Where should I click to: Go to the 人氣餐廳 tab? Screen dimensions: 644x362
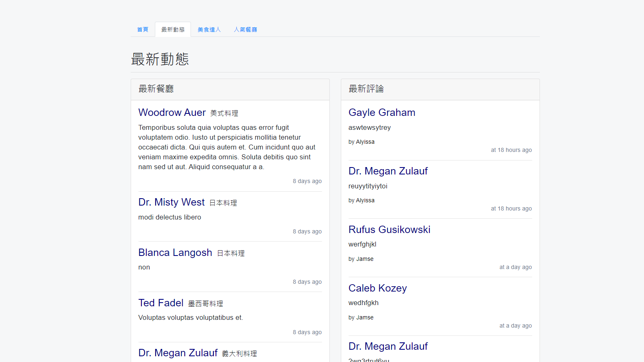click(245, 29)
